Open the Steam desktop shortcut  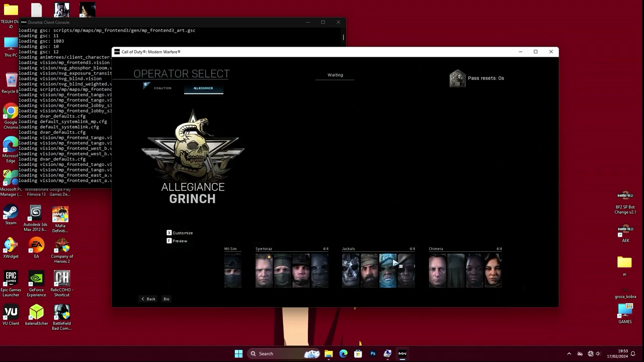click(11, 215)
